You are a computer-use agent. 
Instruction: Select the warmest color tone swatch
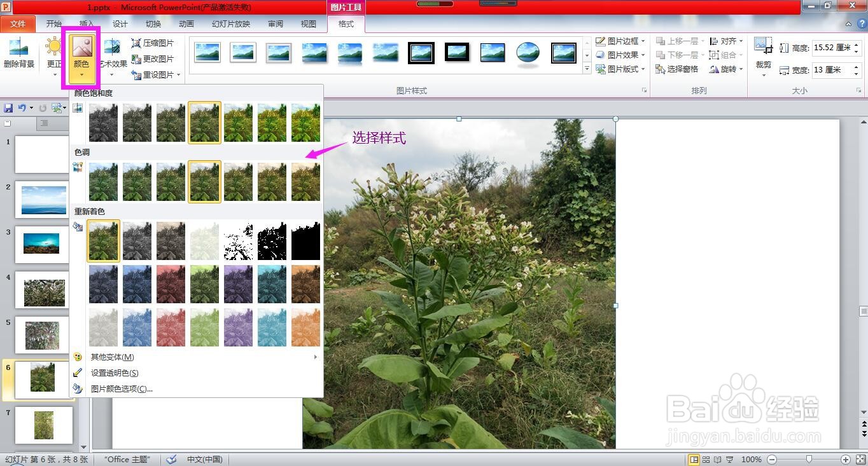(306, 182)
